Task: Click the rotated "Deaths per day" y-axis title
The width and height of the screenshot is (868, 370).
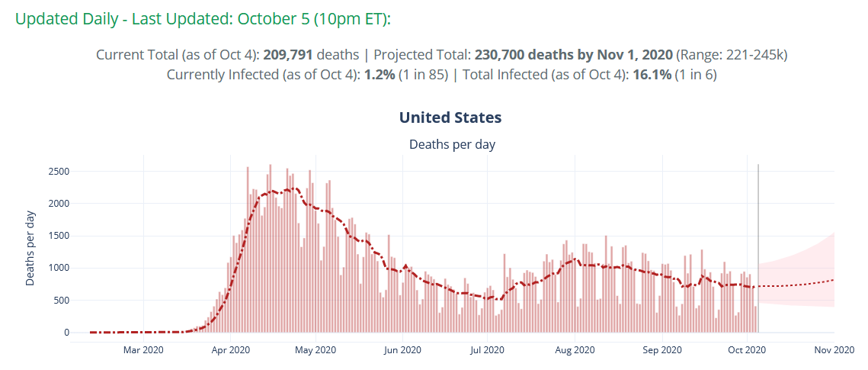Action: [30, 247]
